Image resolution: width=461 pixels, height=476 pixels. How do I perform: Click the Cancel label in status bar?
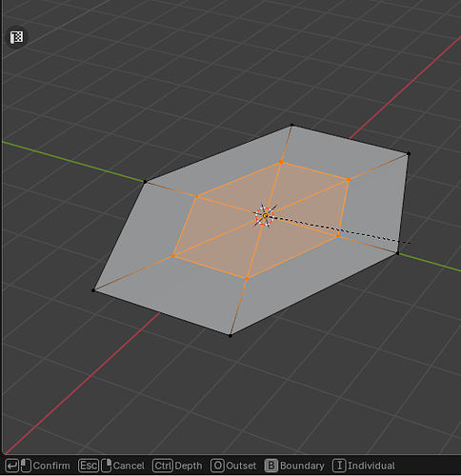tap(129, 466)
